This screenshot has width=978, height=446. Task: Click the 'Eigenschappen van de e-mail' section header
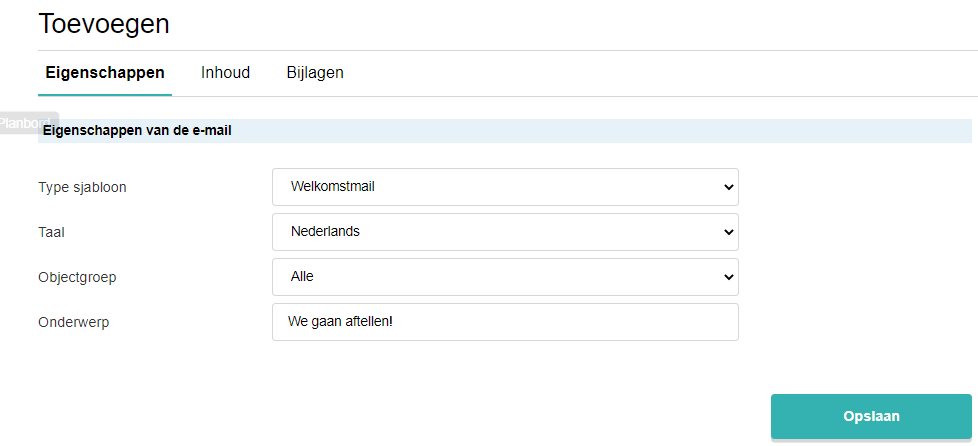tap(137, 131)
